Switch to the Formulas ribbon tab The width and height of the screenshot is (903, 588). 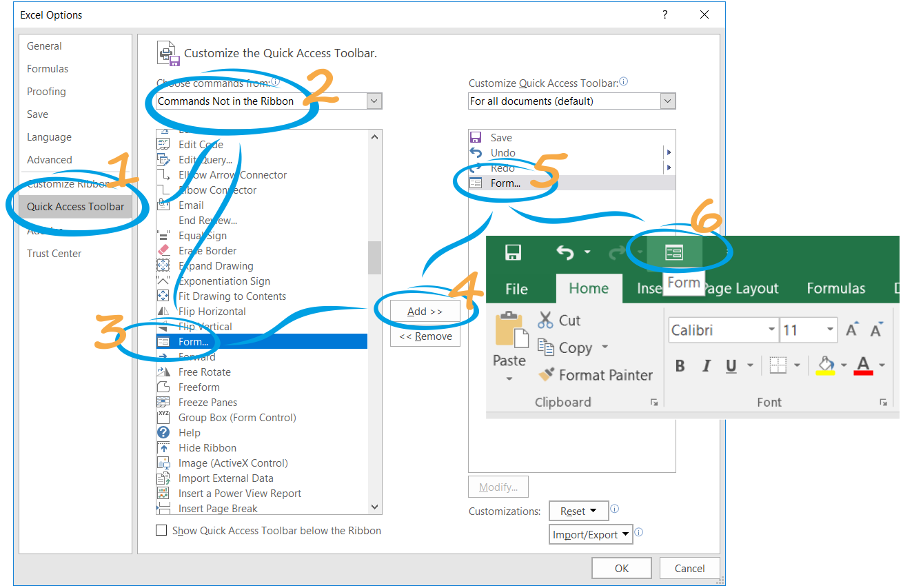pyautogui.click(x=835, y=288)
